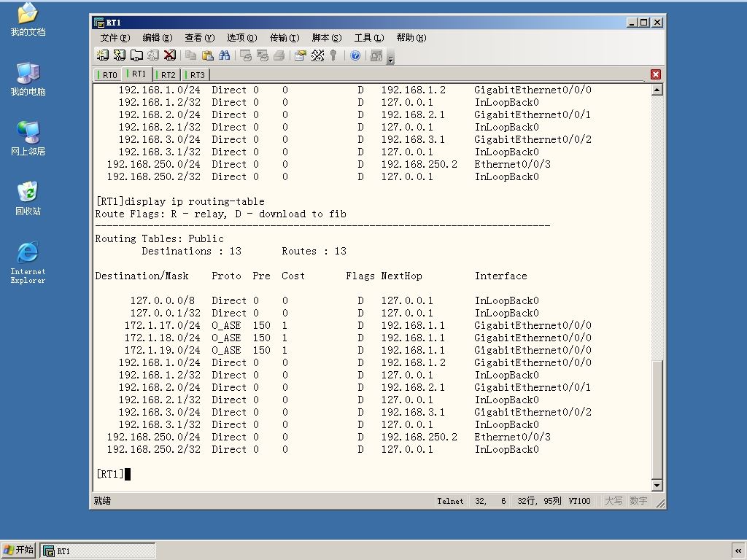Open the 选项(O) menu
The height and width of the screenshot is (560, 747).
[241, 38]
